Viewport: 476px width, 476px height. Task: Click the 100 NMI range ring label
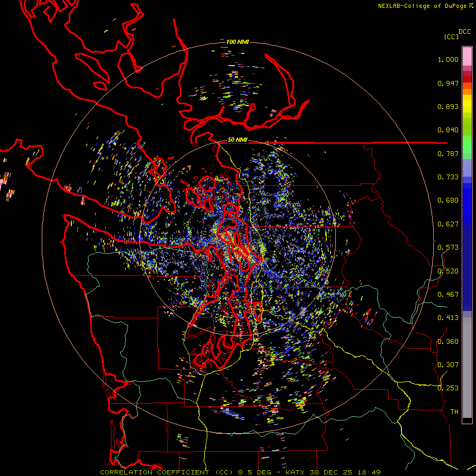(237, 42)
